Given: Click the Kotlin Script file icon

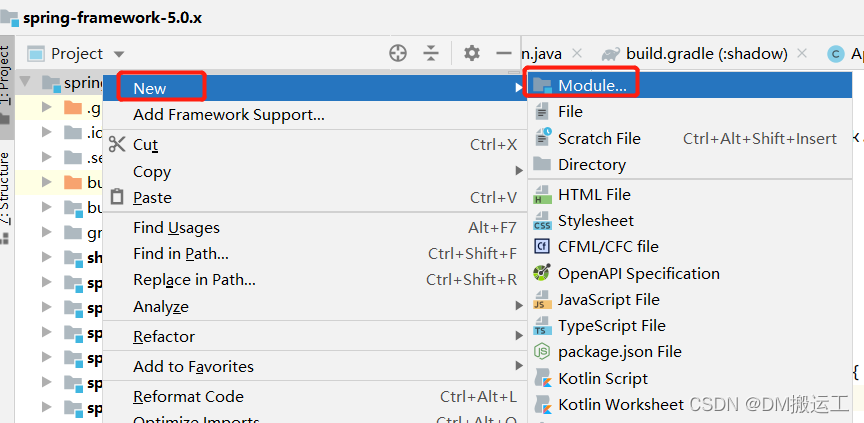Looking at the screenshot, I should point(542,378).
